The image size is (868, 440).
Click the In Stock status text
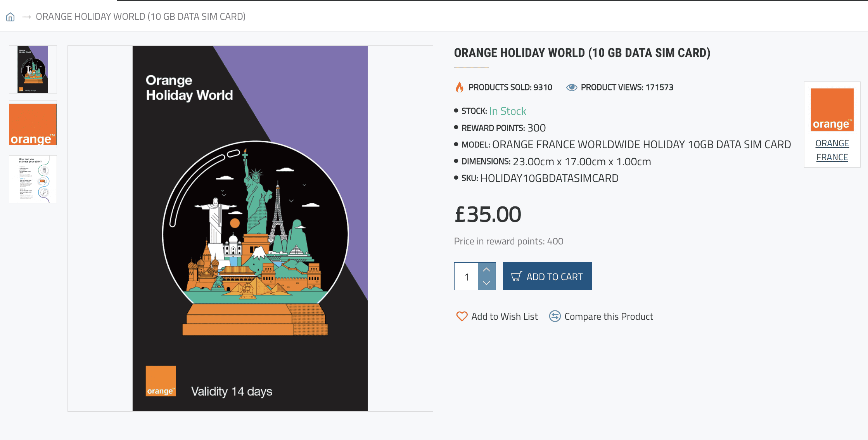pyautogui.click(x=507, y=111)
